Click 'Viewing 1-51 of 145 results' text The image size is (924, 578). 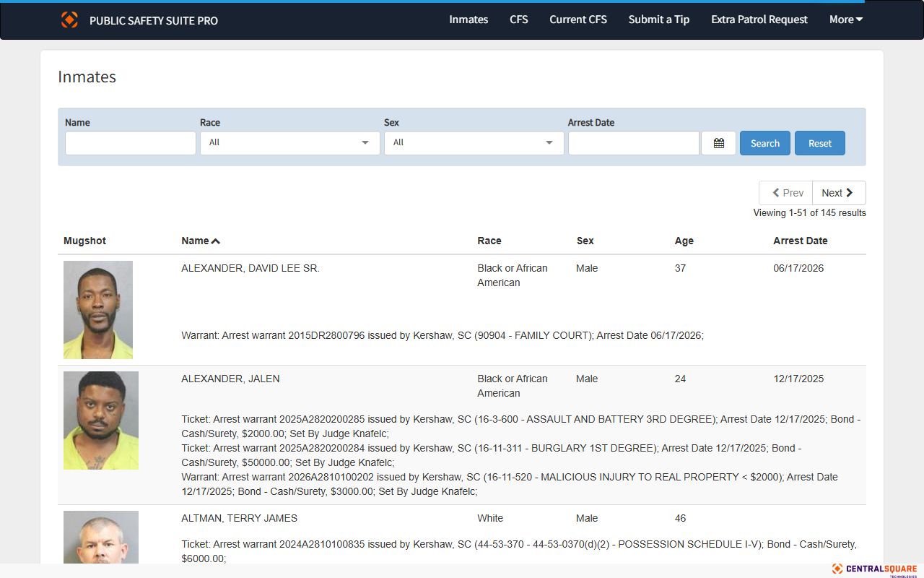[x=809, y=213]
